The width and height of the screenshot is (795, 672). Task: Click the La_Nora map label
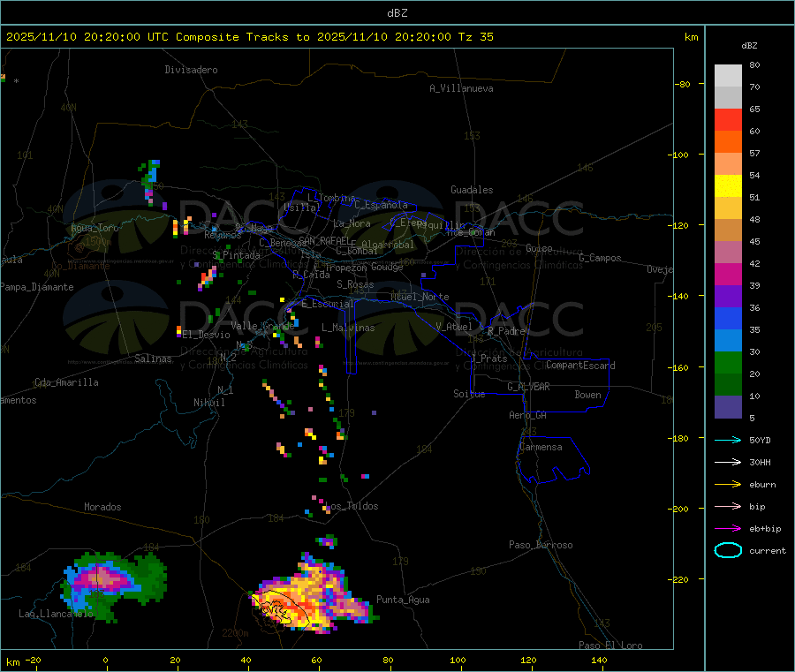click(x=352, y=223)
